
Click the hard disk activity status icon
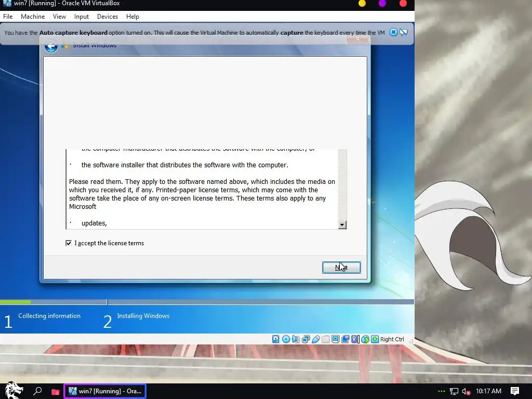pyautogui.click(x=275, y=339)
